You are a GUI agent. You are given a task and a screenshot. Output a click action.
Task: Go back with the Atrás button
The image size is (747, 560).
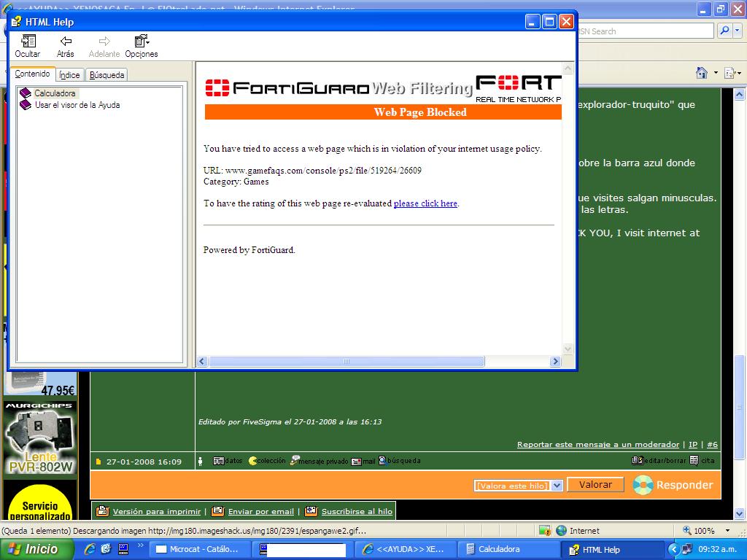[65, 46]
